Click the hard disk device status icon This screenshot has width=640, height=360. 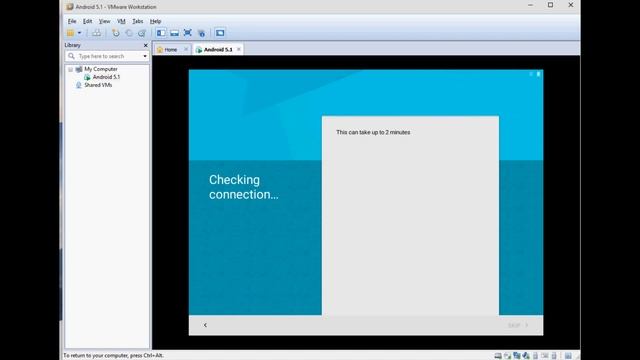click(498, 356)
